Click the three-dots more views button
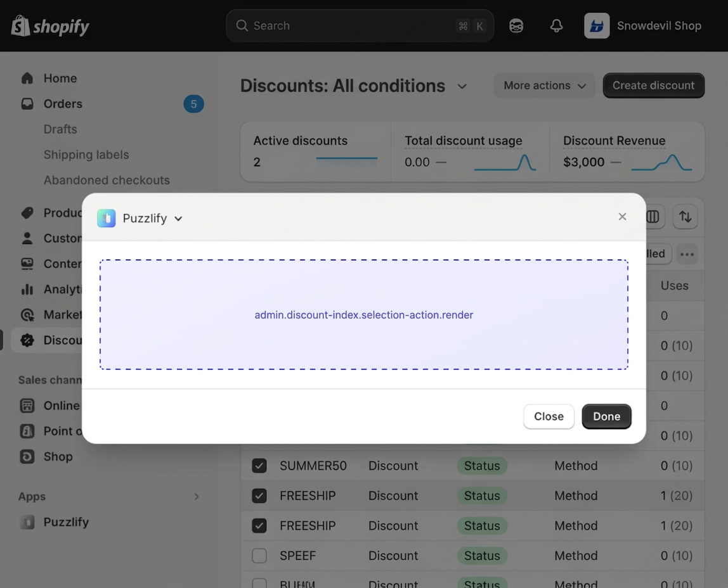The image size is (728, 588). (x=687, y=254)
